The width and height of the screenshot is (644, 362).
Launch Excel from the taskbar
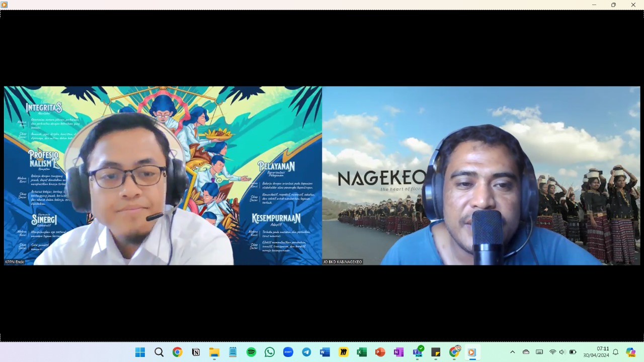362,352
